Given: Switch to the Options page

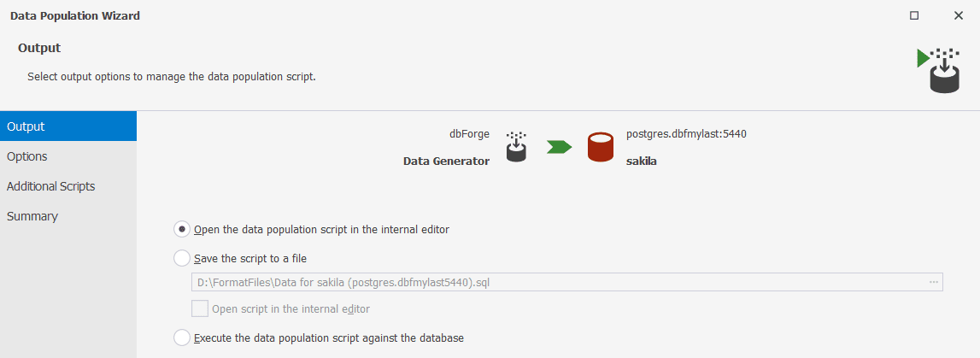Looking at the screenshot, I should (68, 156).
